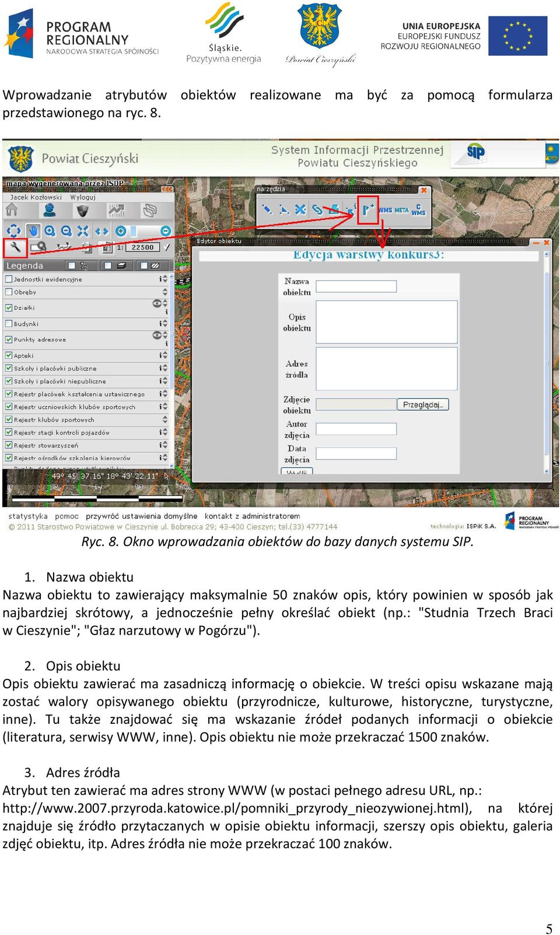Click the scale value field 22500
Screen dimensions: 560x935
142,247
